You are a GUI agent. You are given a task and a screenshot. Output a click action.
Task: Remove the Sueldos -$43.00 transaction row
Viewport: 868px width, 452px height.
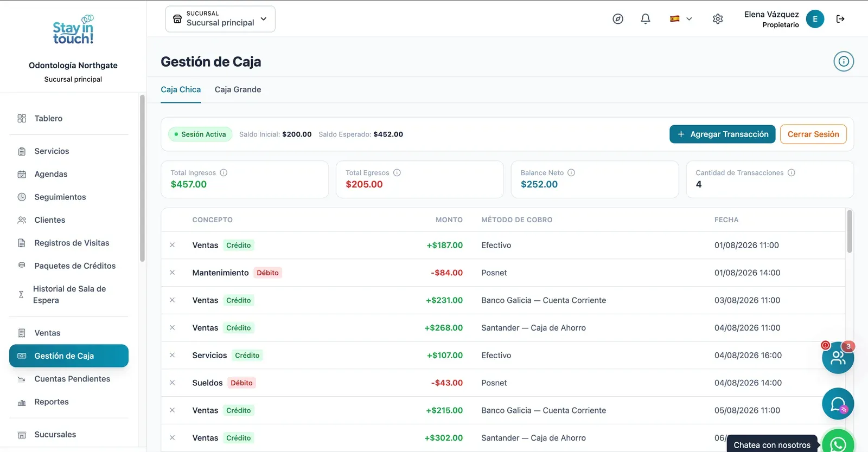point(172,383)
